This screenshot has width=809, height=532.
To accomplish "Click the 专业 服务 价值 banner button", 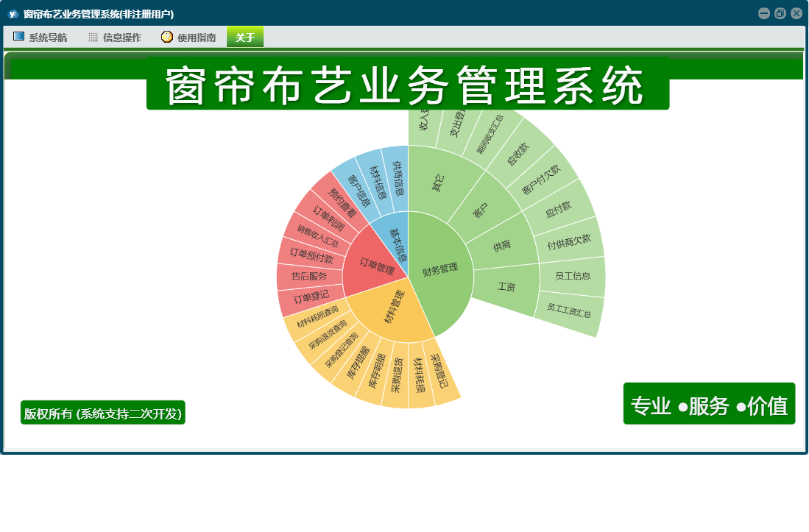I will click(709, 404).
